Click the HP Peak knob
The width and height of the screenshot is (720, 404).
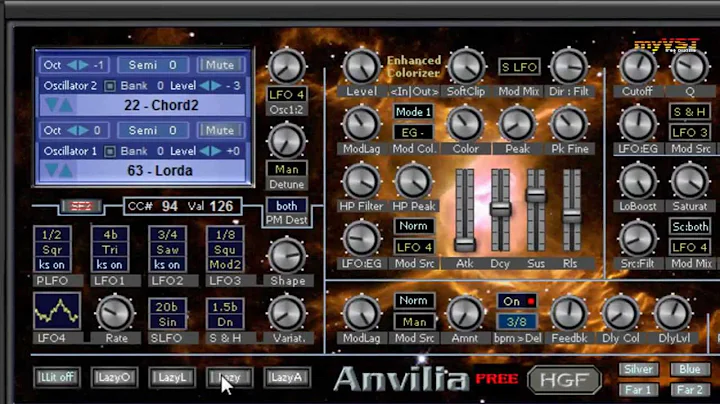413,181
